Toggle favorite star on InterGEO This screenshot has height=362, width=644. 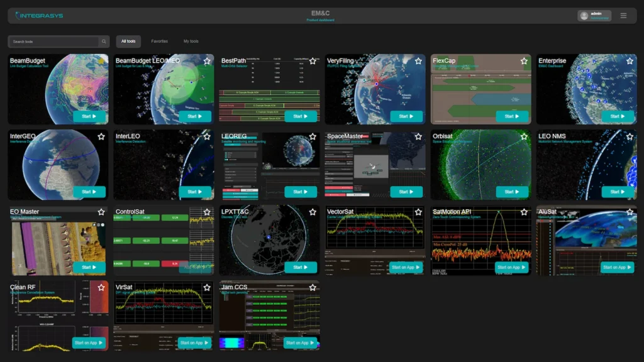101,136
